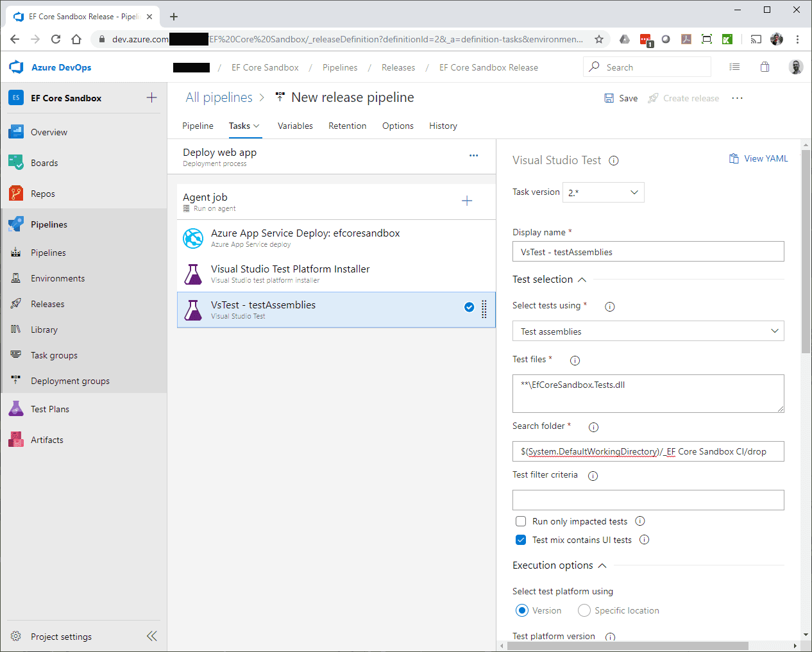Enable Run only impacted tests checkbox
The width and height of the screenshot is (812, 652).
click(x=521, y=521)
